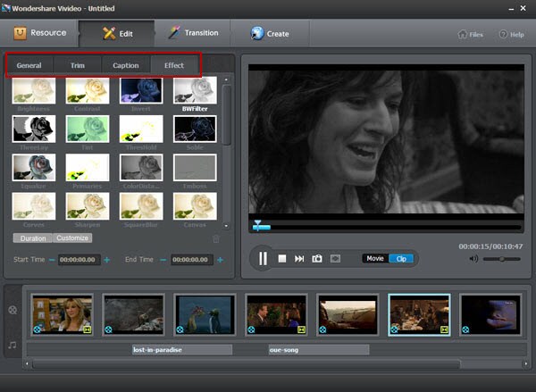
Task: Stop the video preview
Action: (x=282, y=259)
